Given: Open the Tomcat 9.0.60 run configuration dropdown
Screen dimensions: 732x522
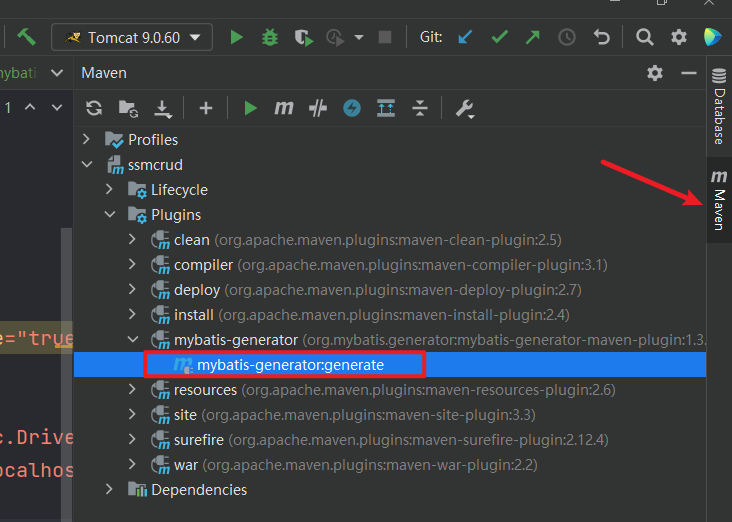Looking at the screenshot, I should (132, 37).
